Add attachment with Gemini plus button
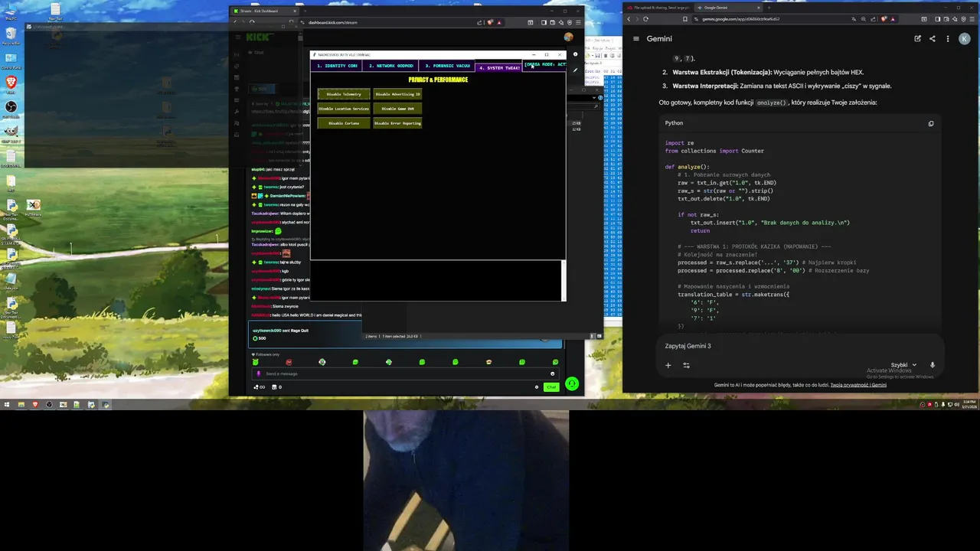This screenshot has width=980, height=551. pyautogui.click(x=668, y=365)
